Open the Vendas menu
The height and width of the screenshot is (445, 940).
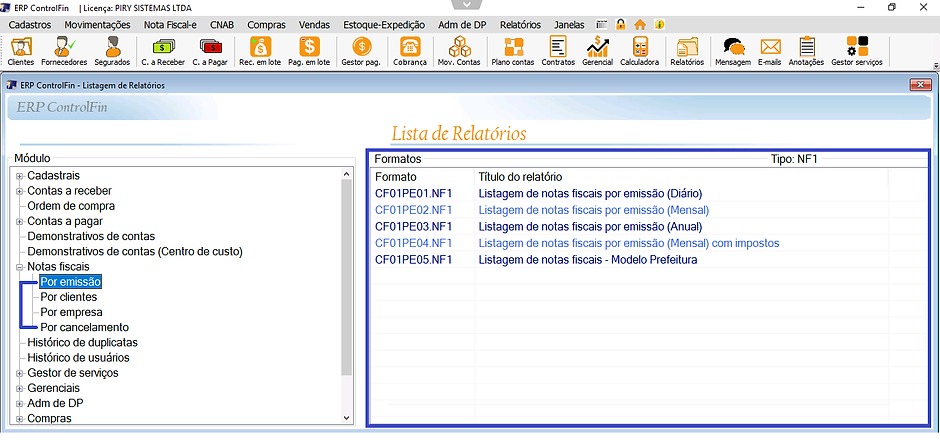[314, 25]
